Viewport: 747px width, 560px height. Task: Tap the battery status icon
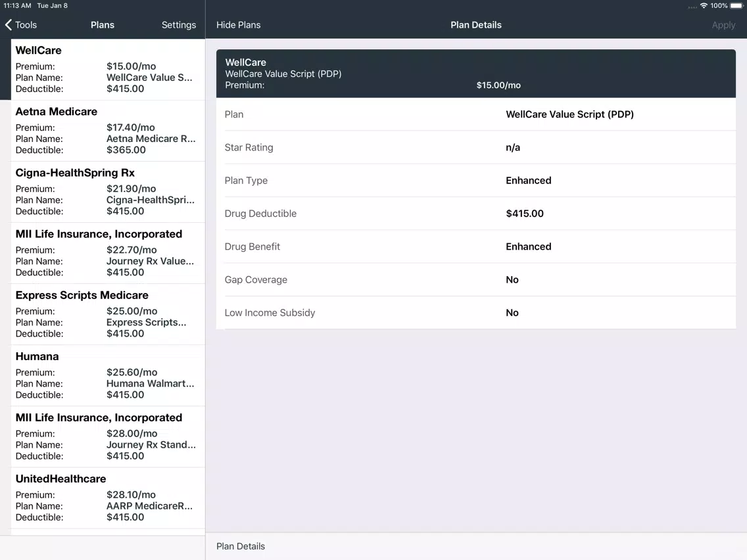pyautogui.click(x=736, y=6)
